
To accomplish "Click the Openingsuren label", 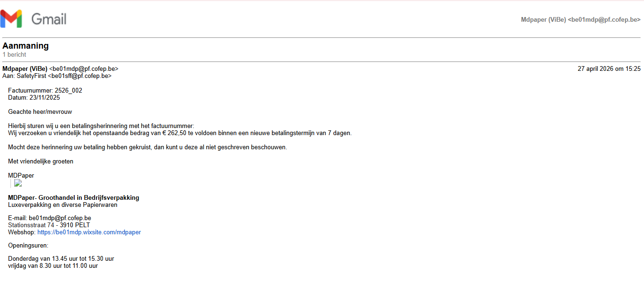I will click(x=28, y=246).
